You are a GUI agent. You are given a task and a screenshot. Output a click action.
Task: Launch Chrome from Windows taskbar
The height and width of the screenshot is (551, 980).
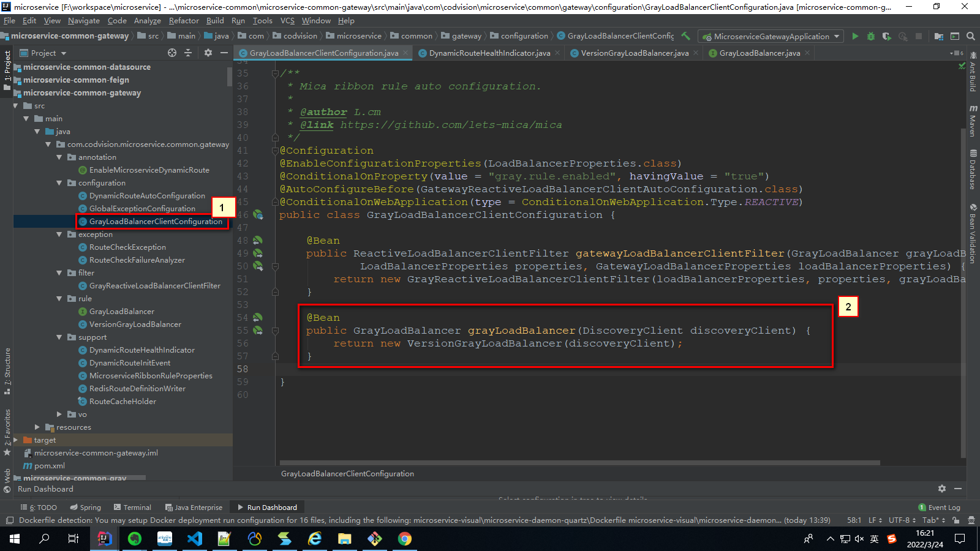[405, 539]
